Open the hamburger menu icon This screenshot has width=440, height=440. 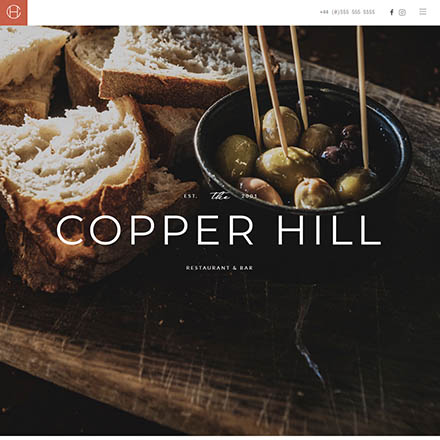tap(423, 12)
